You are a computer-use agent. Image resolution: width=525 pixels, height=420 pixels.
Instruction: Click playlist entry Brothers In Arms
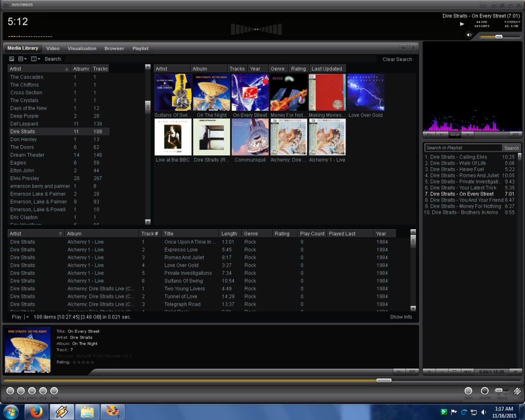[470, 212]
